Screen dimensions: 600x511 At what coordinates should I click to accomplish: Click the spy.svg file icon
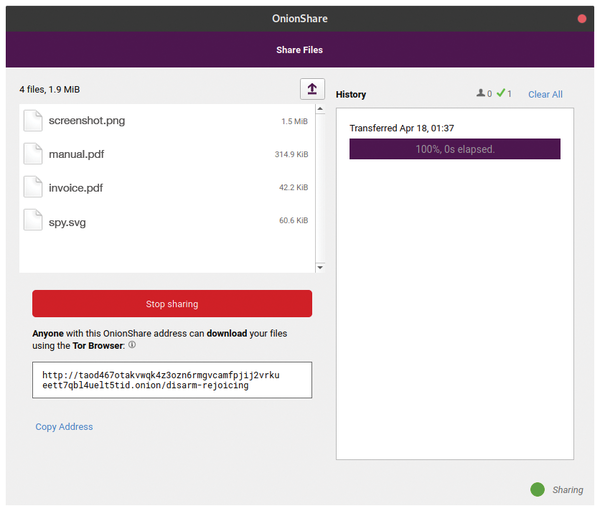point(33,220)
